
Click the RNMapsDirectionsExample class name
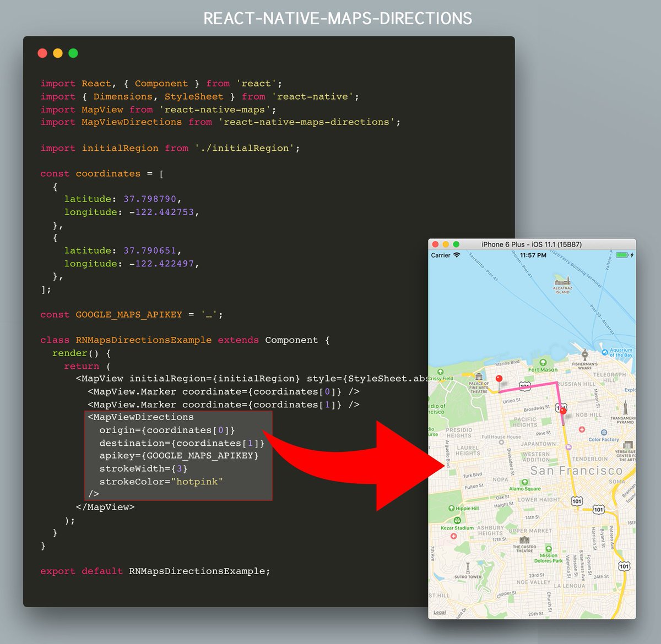pyautogui.click(x=143, y=340)
